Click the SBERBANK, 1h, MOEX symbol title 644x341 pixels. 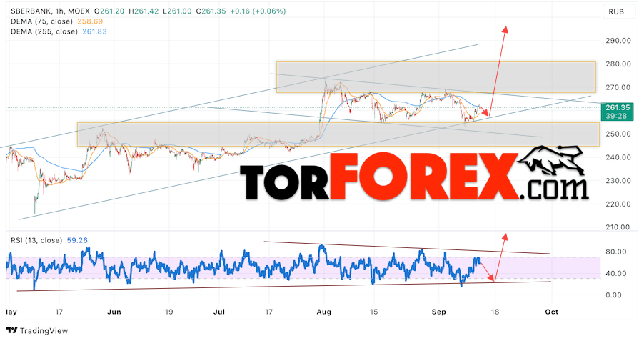pyautogui.click(x=50, y=11)
